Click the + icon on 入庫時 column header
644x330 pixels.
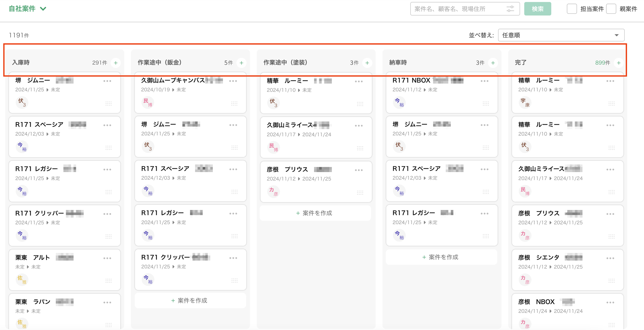[x=116, y=63]
